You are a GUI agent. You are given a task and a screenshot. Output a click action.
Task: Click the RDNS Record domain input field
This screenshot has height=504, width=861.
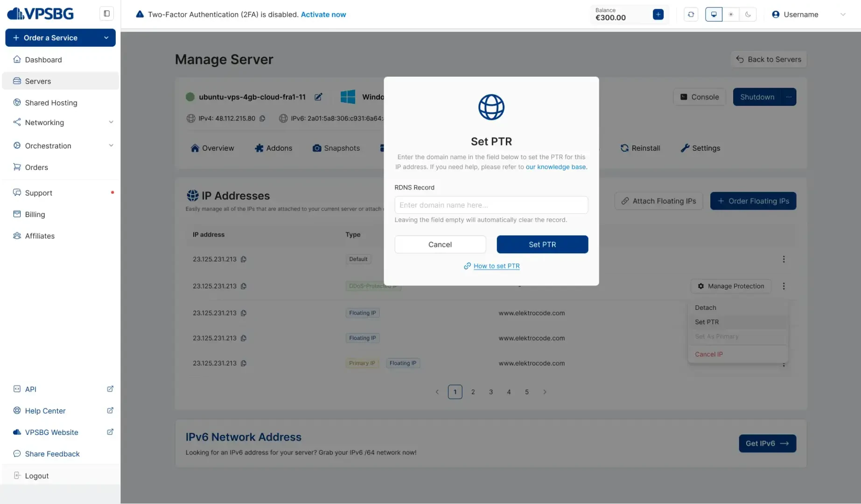(491, 205)
